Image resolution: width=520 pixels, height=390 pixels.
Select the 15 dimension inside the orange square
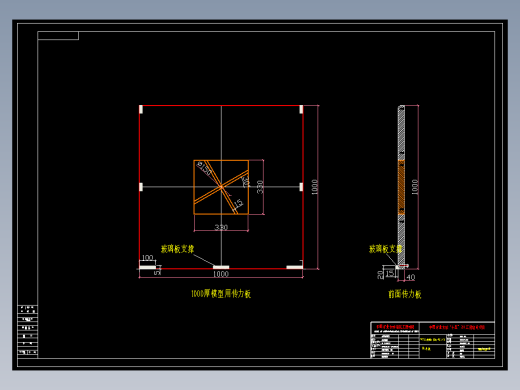(238, 203)
